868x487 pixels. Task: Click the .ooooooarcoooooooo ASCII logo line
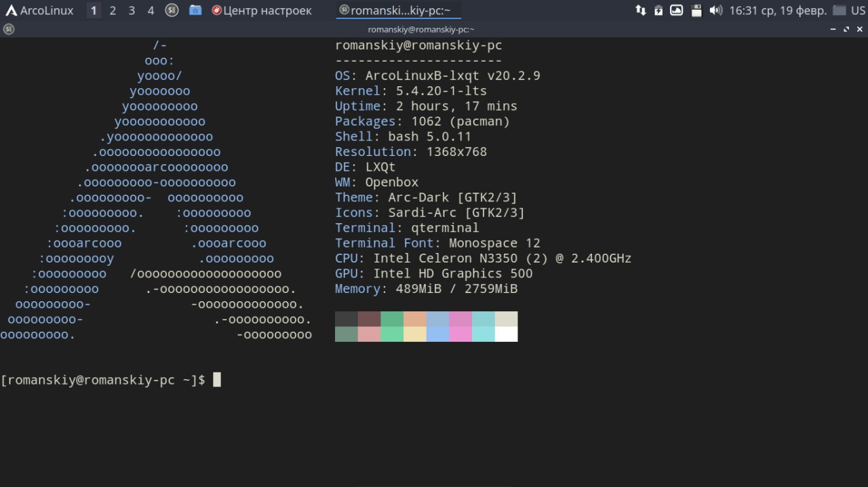pos(157,167)
